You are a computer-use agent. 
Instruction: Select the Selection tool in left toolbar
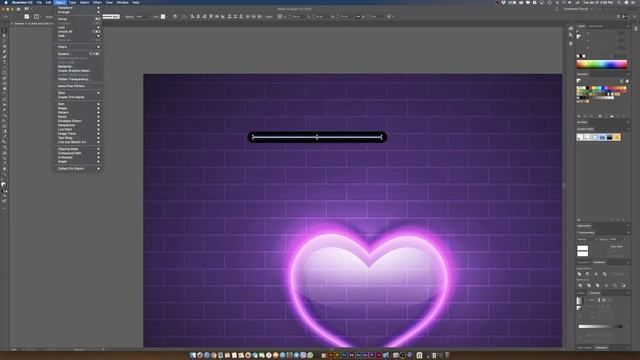[x=4, y=31]
